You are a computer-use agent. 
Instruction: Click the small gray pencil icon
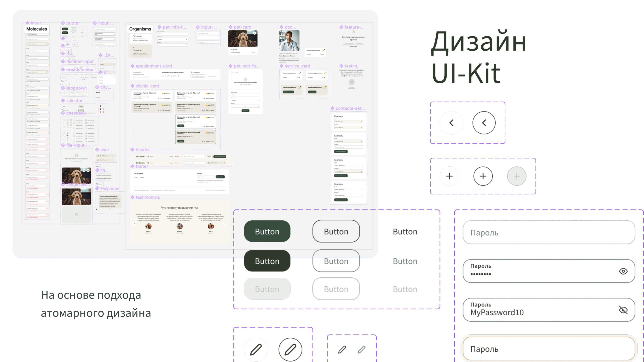361,349
